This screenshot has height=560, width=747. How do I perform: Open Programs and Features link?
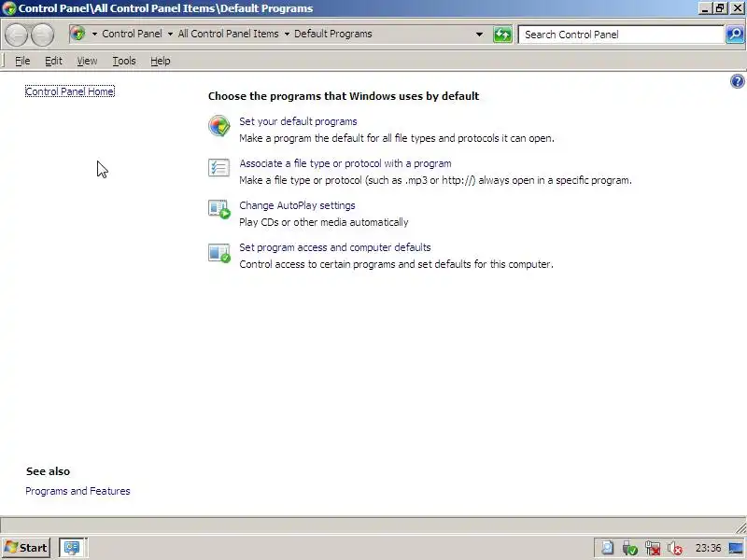click(x=78, y=491)
